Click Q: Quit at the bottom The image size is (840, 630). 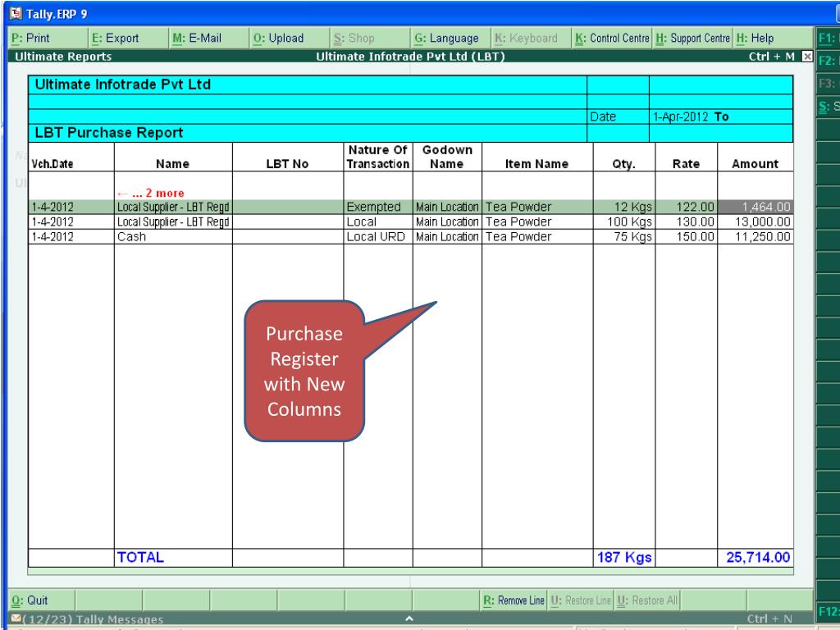(42, 600)
